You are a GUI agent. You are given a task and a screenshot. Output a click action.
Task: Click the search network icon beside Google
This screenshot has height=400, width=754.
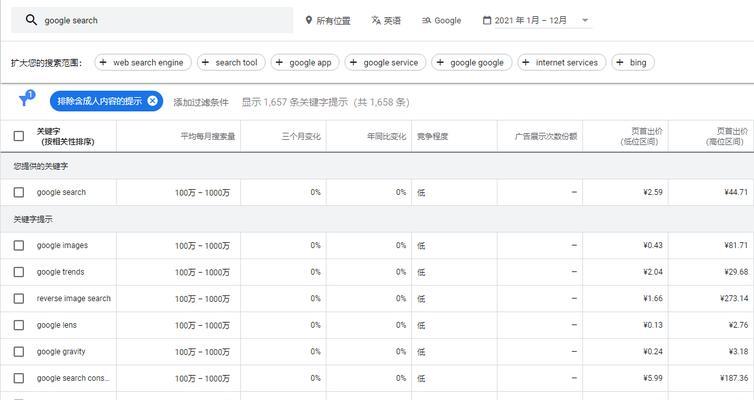click(x=426, y=20)
